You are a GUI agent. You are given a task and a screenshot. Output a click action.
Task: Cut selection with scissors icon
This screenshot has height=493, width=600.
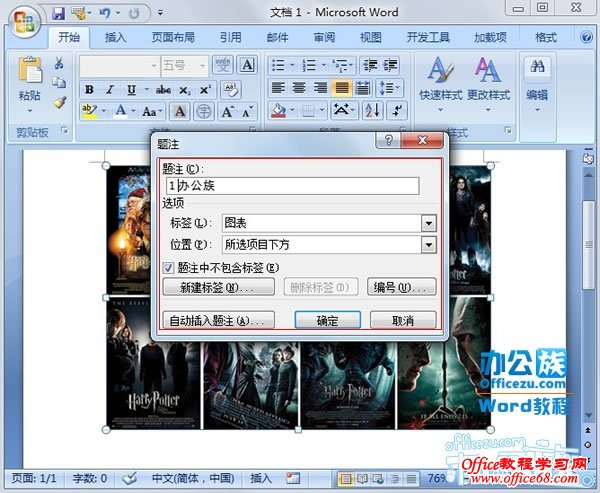(59, 63)
